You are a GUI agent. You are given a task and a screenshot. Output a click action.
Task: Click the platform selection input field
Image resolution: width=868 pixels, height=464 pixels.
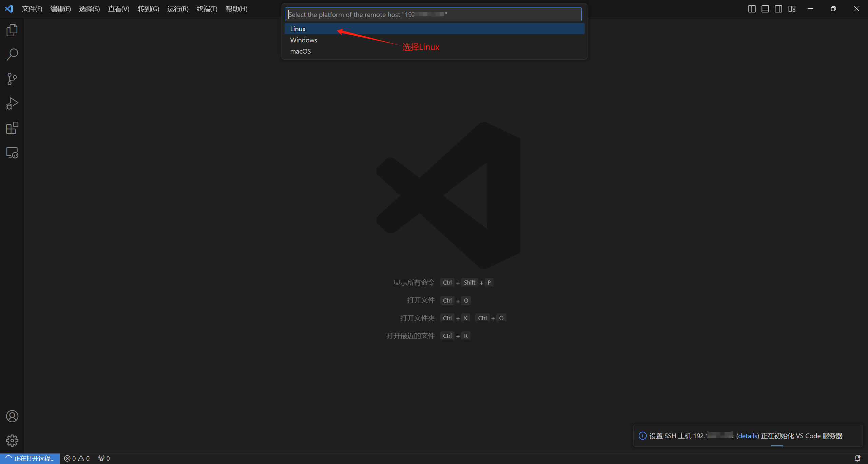(433, 14)
